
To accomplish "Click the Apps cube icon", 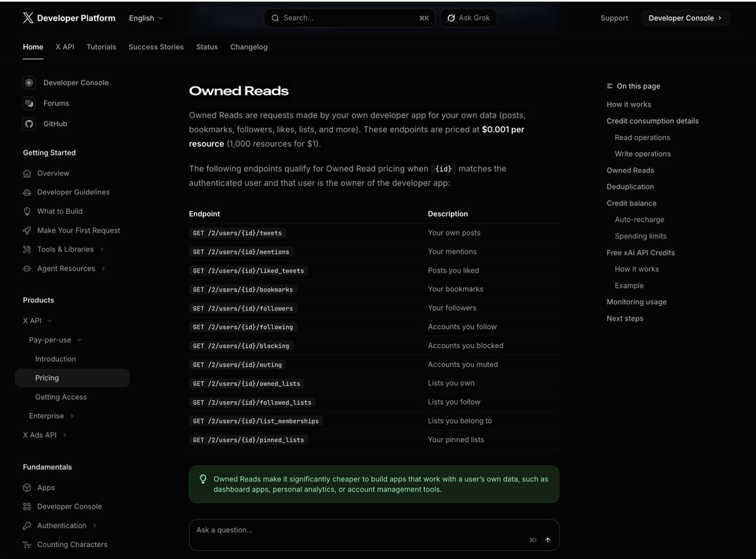I will click(x=27, y=488).
